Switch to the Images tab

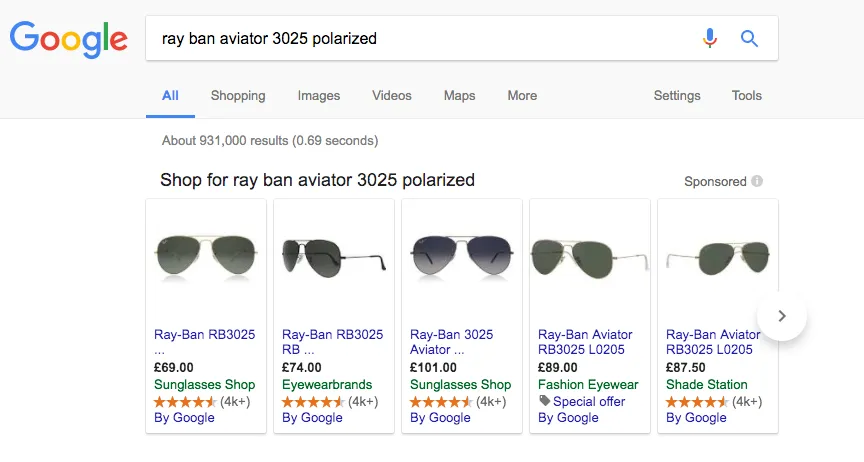318,95
